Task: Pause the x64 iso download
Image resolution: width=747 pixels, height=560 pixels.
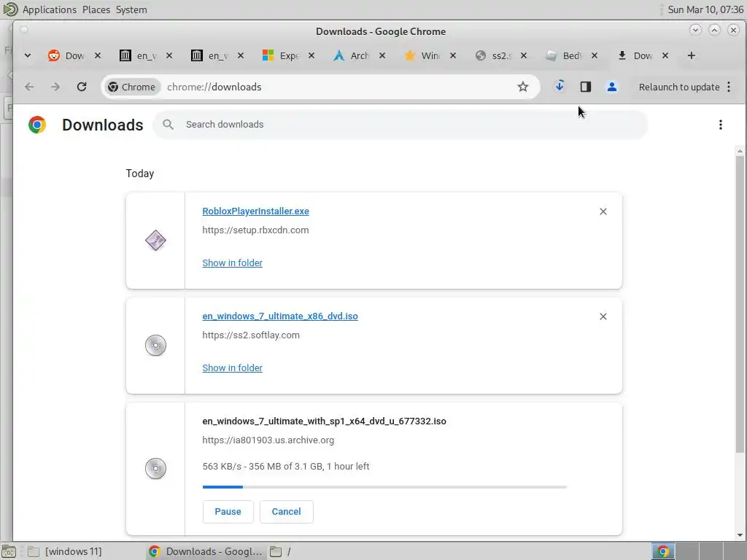Action: pos(228,511)
